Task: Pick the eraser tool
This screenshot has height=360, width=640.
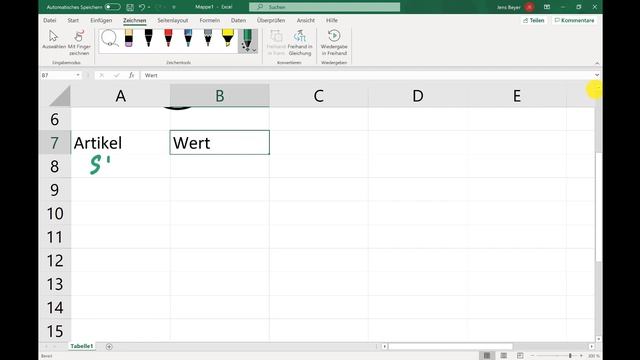Action: click(129, 38)
